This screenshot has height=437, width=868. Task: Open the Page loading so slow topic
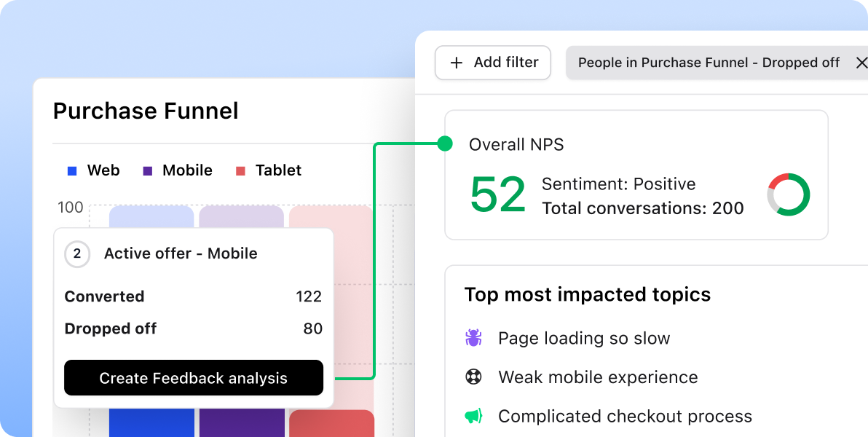(584, 338)
